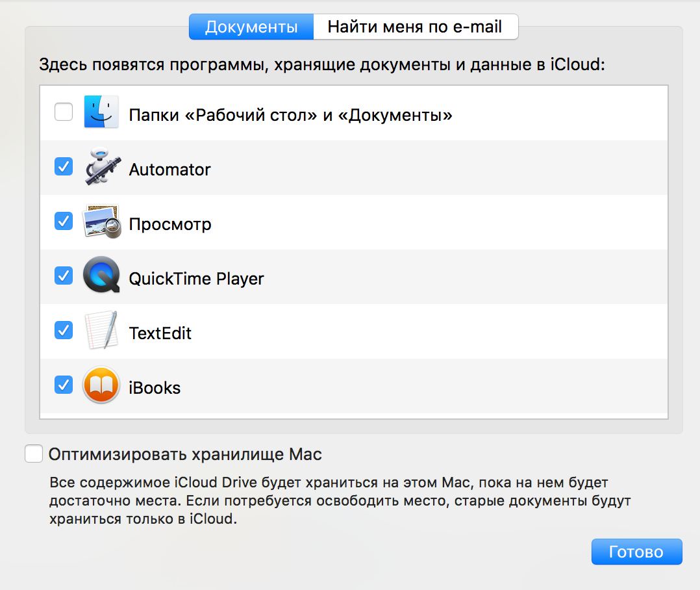
Task: Select the Папки «Рабочий стол» и «Документы» label
Action: coord(291,115)
